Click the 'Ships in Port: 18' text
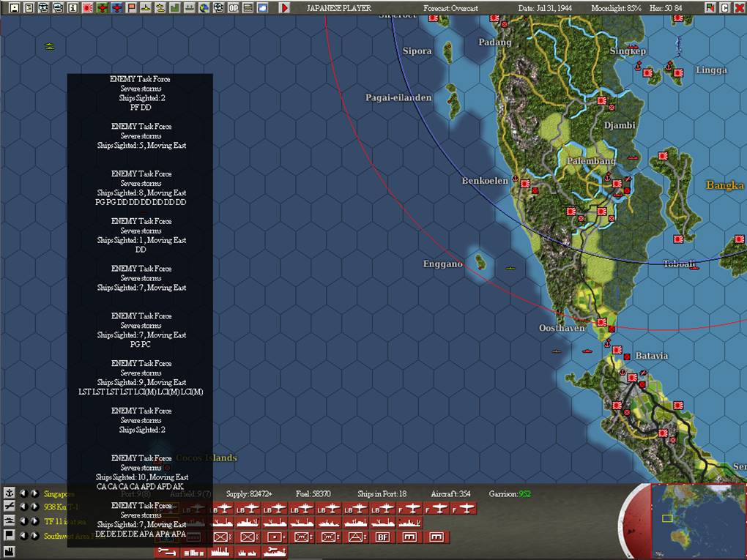Image resolution: width=747 pixels, height=560 pixels. coord(382,494)
